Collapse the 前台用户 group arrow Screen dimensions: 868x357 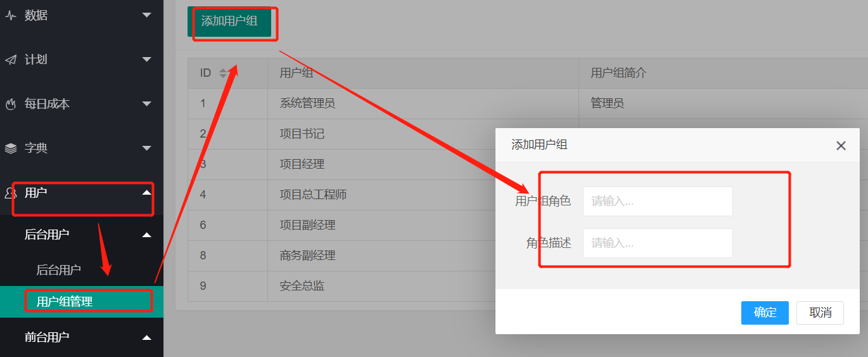click(x=147, y=337)
